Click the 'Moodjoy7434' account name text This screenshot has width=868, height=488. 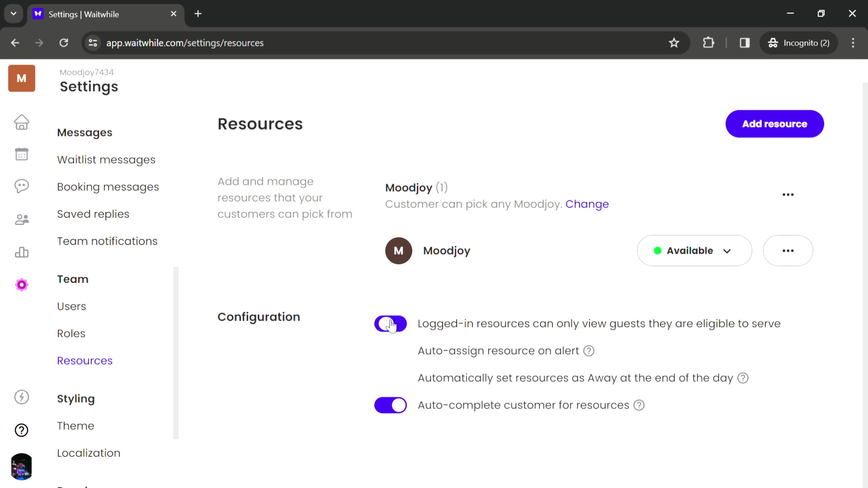click(87, 72)
